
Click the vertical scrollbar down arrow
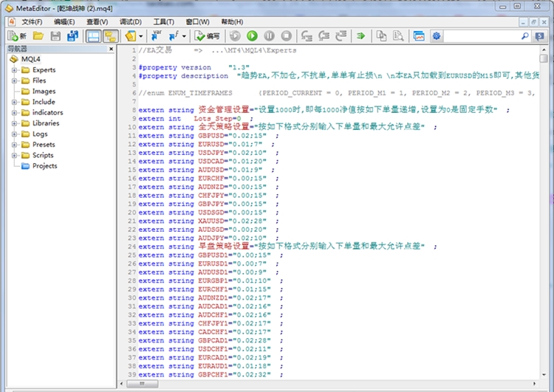[x=544, y=374]
